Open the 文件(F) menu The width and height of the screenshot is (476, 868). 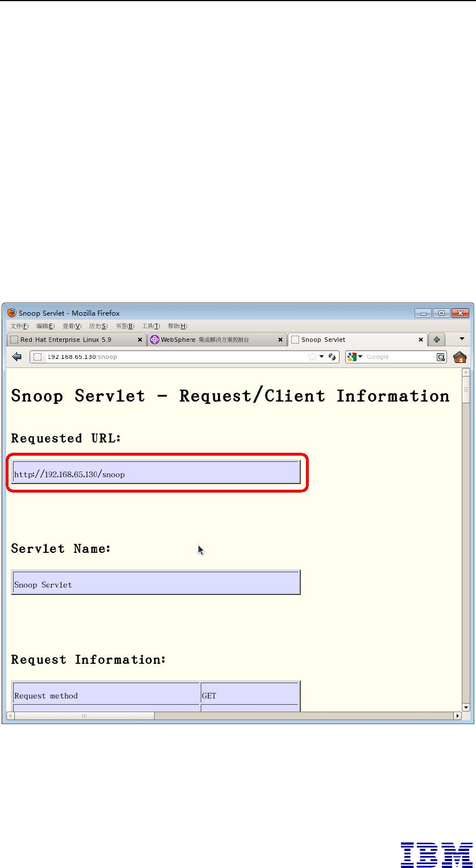pyautogui.click(x=19, y=326)
